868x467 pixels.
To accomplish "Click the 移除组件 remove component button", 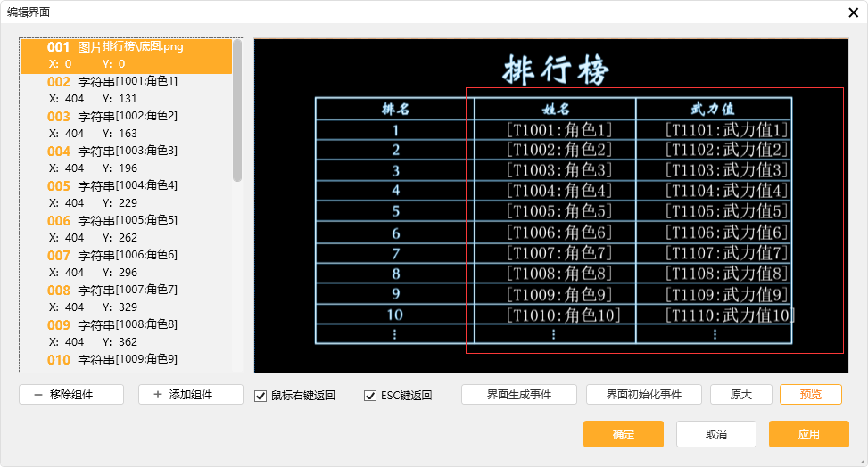I will pyautogui.click(x=71, y=395).
